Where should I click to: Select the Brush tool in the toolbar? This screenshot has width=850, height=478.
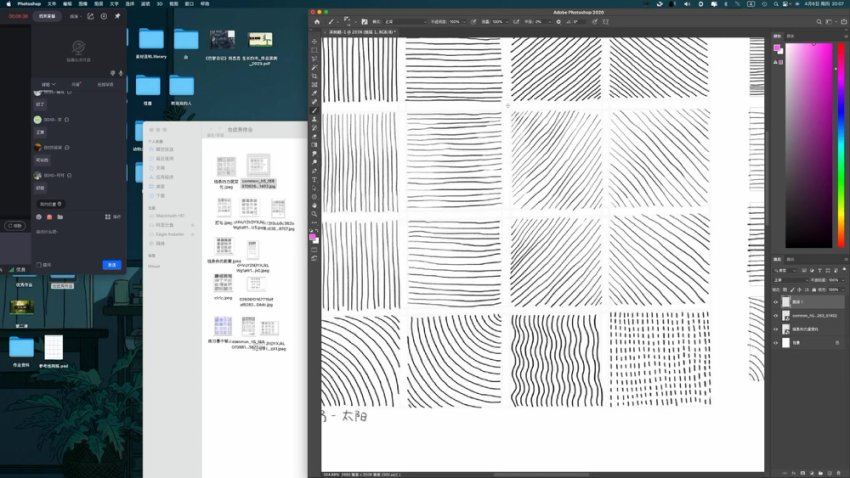click(x=314, y=110)
